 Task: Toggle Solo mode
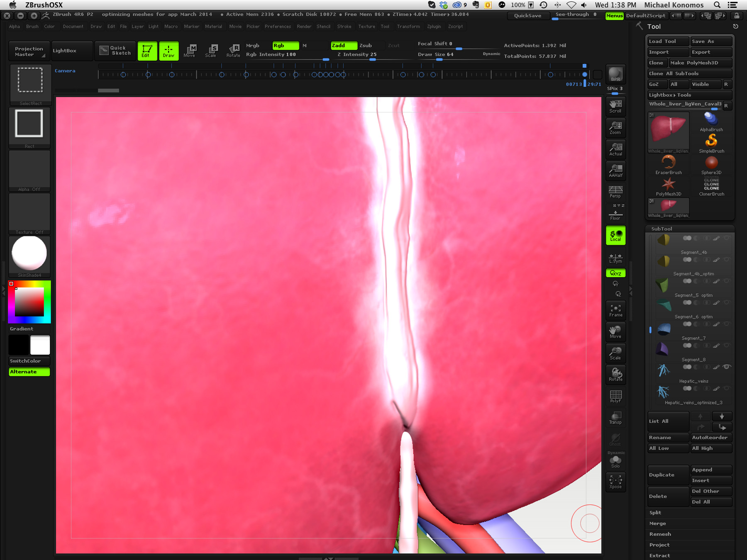[x=615, y=461]
